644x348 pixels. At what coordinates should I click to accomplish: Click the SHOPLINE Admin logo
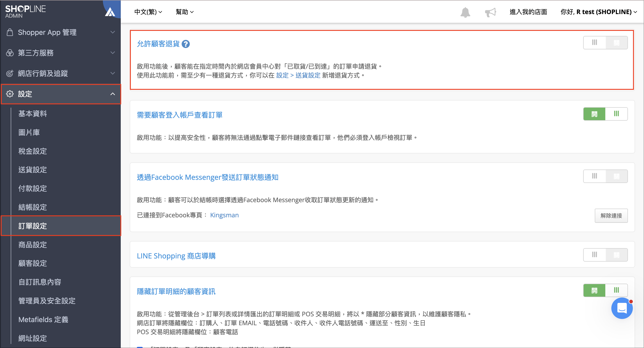pyautogui.click(x=25, y=11)
